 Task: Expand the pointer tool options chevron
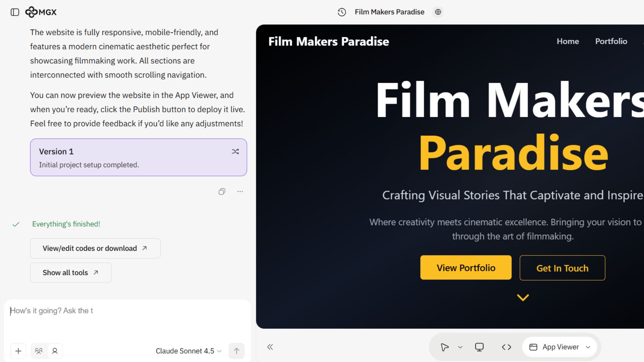coord(460,347)
